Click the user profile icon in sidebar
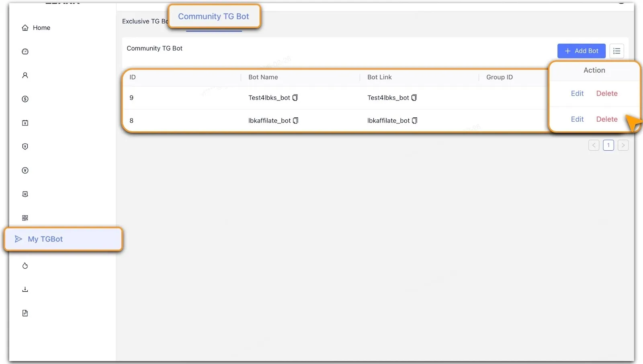 coord(25,75)
